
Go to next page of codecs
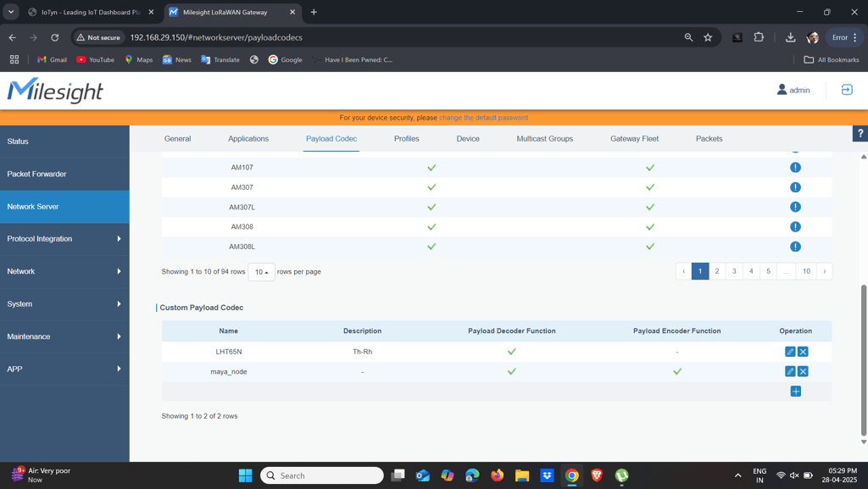click(x=824, y=271)
